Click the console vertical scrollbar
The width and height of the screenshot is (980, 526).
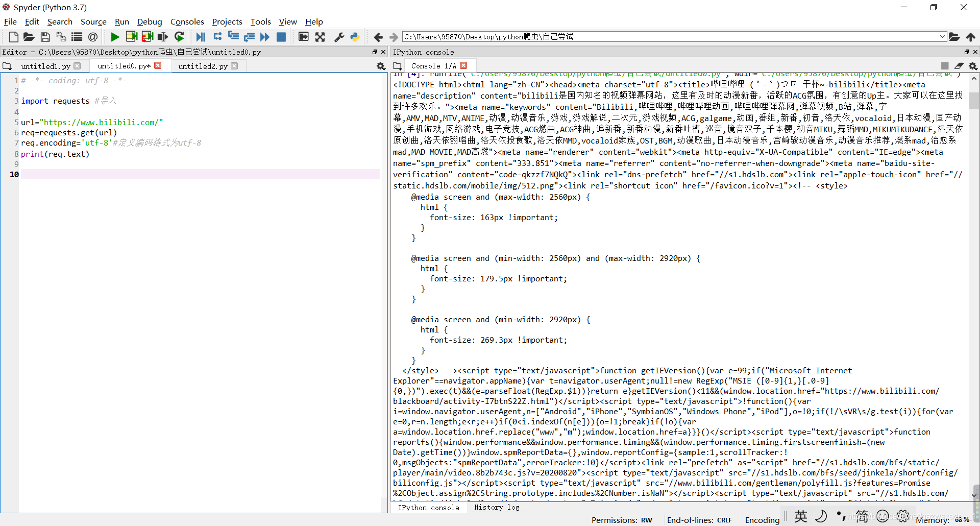pos(974,101)
